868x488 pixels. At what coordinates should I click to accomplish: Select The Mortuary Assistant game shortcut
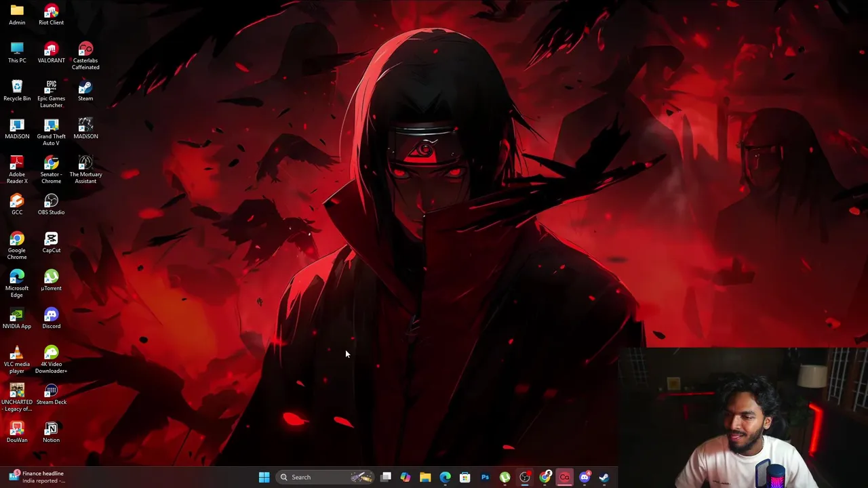(x=85, y=169)
